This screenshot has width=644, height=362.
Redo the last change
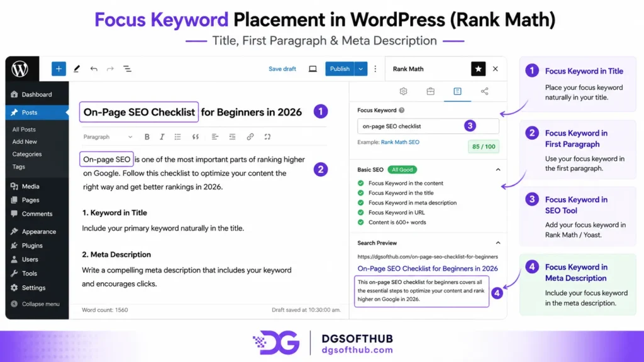[x=110, y=69]
